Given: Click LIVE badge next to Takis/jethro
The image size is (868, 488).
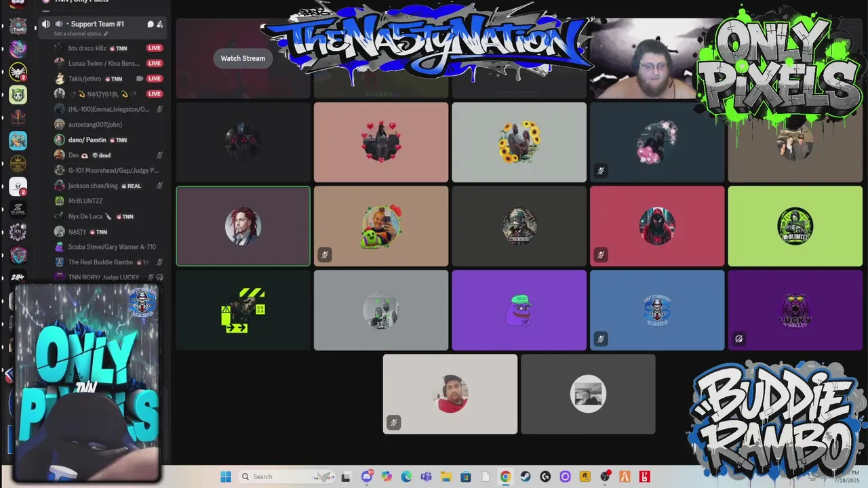Looking at the screenshot, I should [x=155, y=79].
